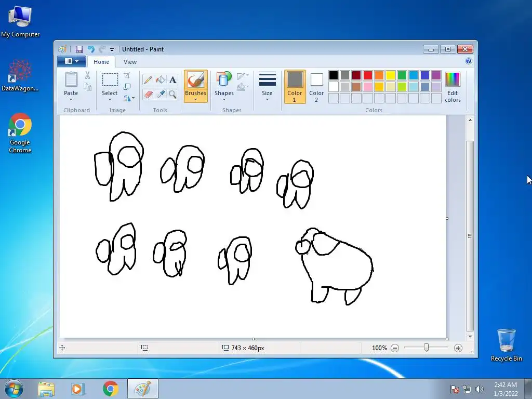This screenshot has width=532, height=399.
Task: Expand the Paste dropdown arrow
Action: [71, 99]
